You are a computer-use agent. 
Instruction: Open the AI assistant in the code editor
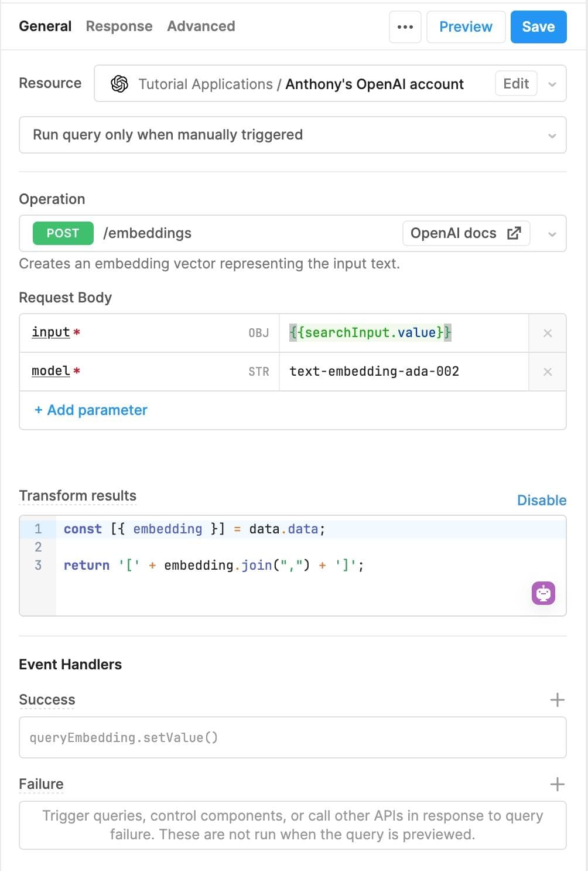[x=543, y=593]
